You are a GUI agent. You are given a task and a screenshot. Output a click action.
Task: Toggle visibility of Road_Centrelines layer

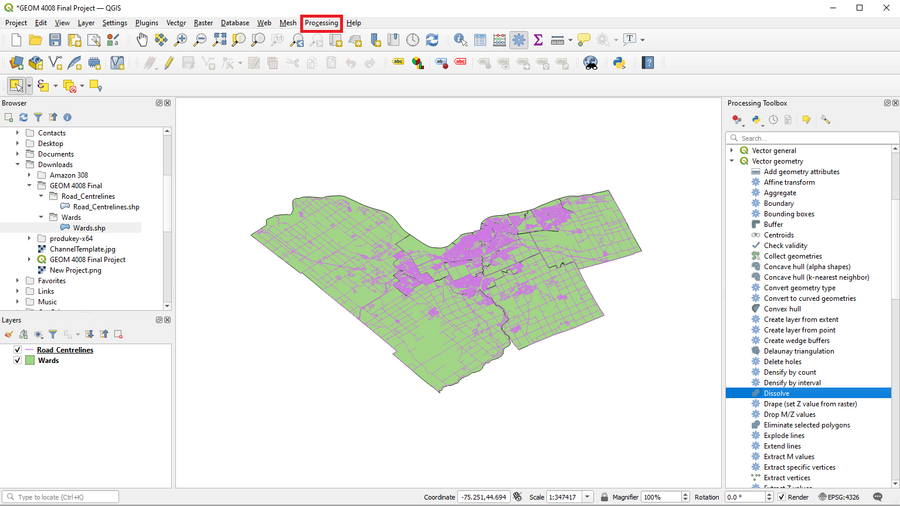point(17,350)
